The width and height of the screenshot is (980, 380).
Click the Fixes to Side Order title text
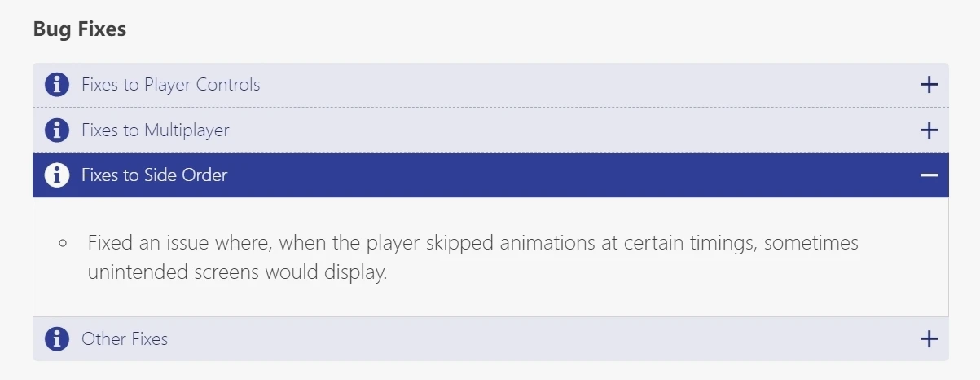tap(154, 175)
